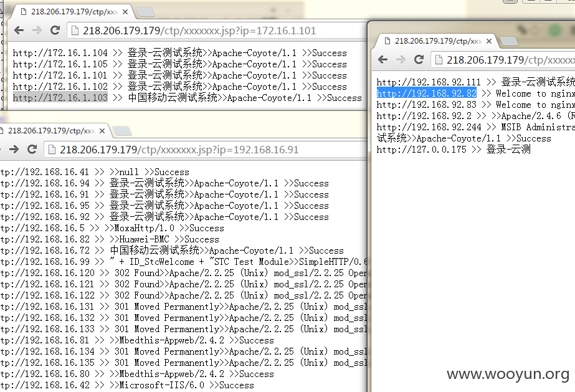
Task: Click page icon in the 172.16.1.101 address bar
Action: click(x=75, y=31)
